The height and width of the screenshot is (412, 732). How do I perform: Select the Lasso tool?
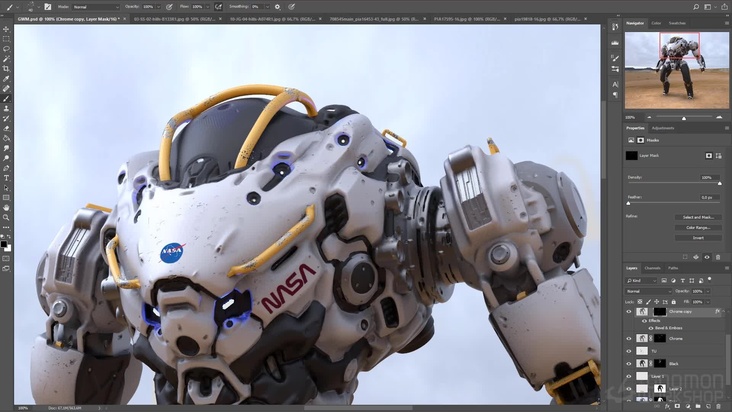[x=6, y=48]
